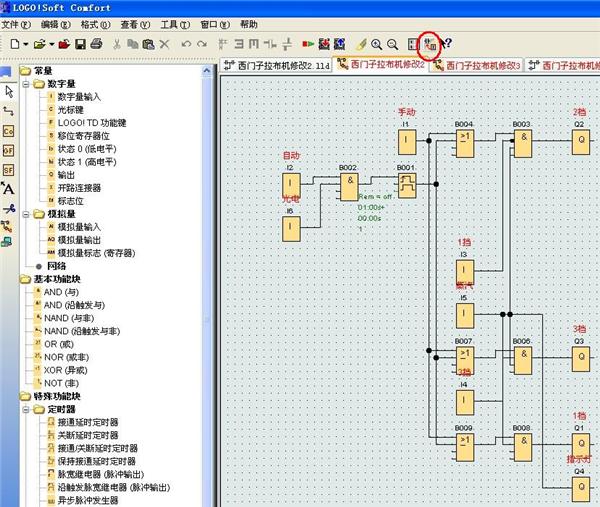This screenshot has width=600, height=507.
Task: Click the New file icon
Action: pyautogui.click(x=15, y=44)
